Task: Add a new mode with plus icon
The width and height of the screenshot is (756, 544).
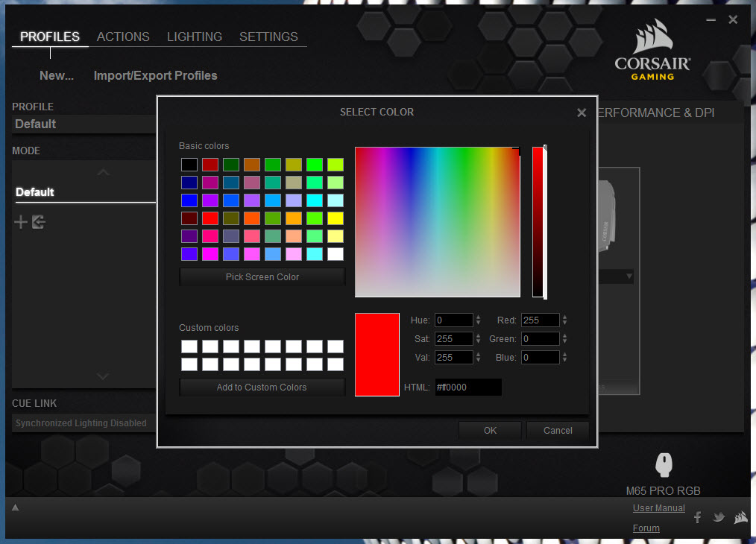Action: 21,222
